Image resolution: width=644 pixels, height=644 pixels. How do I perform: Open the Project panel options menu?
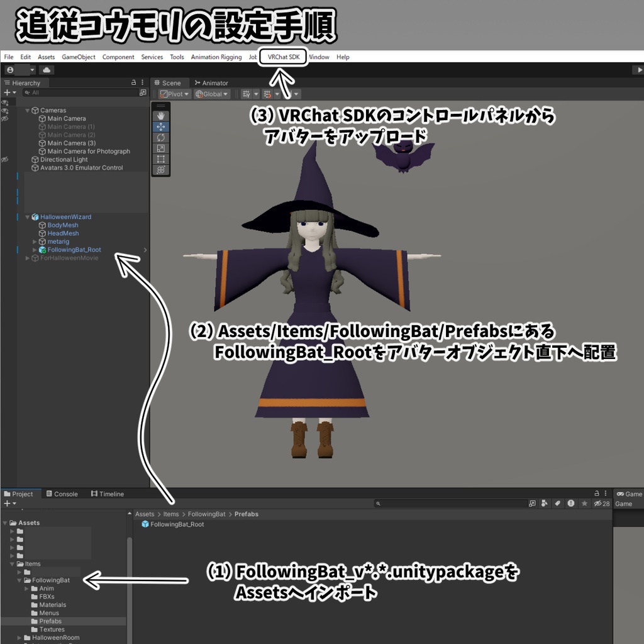(x=606, y=493)
